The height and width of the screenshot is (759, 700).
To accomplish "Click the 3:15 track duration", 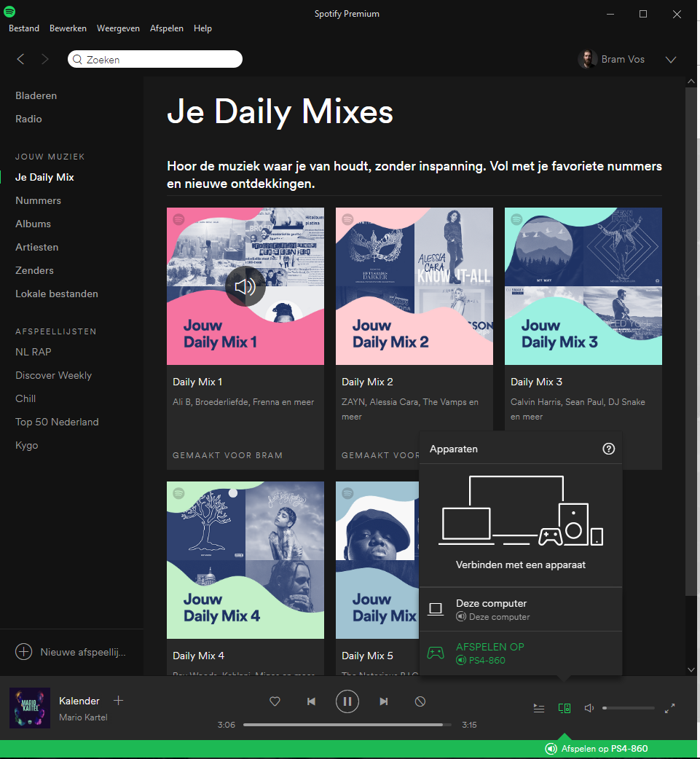I will click(469, 725).
